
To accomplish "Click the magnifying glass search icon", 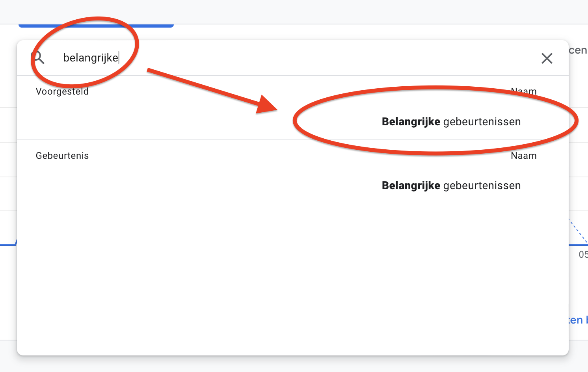I will click(x=38, y=58).
